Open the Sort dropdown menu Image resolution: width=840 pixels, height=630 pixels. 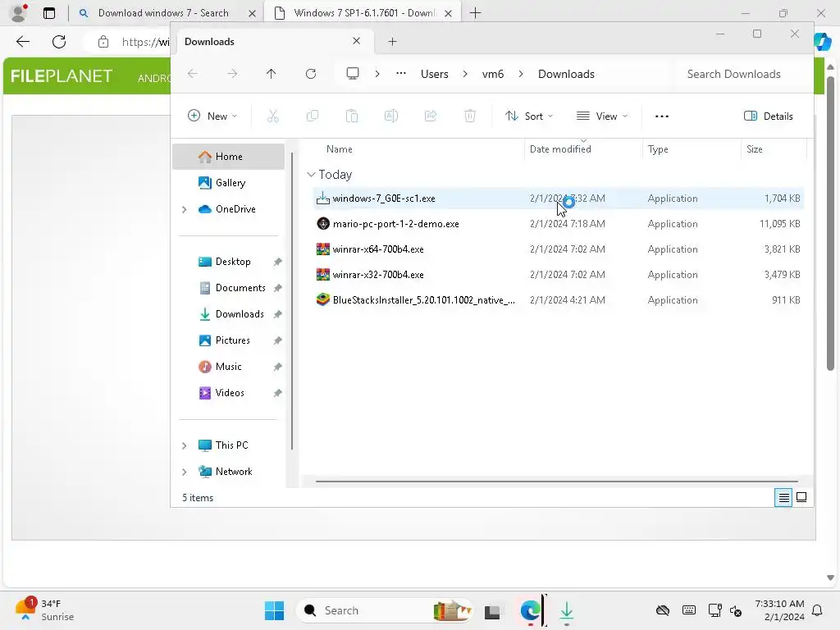tap(529, 116)
